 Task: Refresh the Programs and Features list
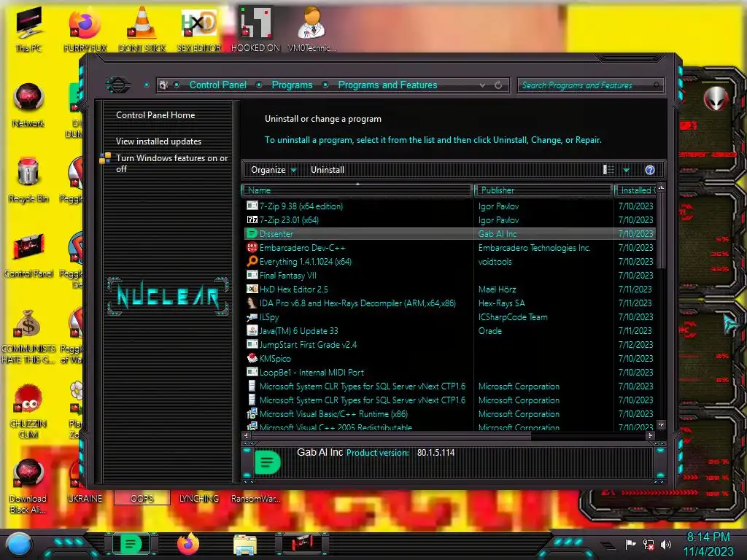click(498, 85)
